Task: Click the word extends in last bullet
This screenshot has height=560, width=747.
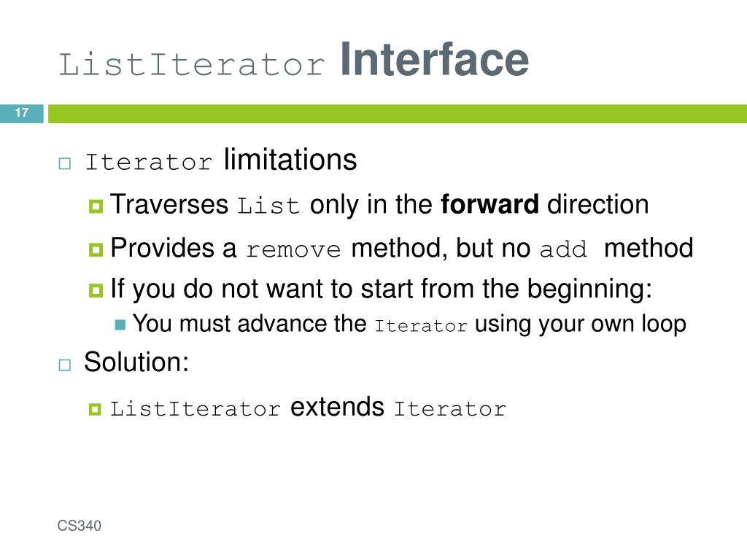Action: [x=337, y=407]
